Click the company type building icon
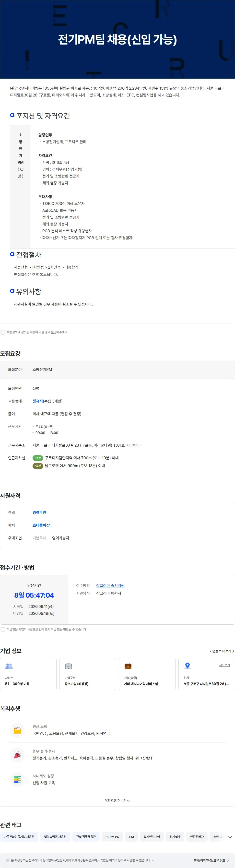 69,666
